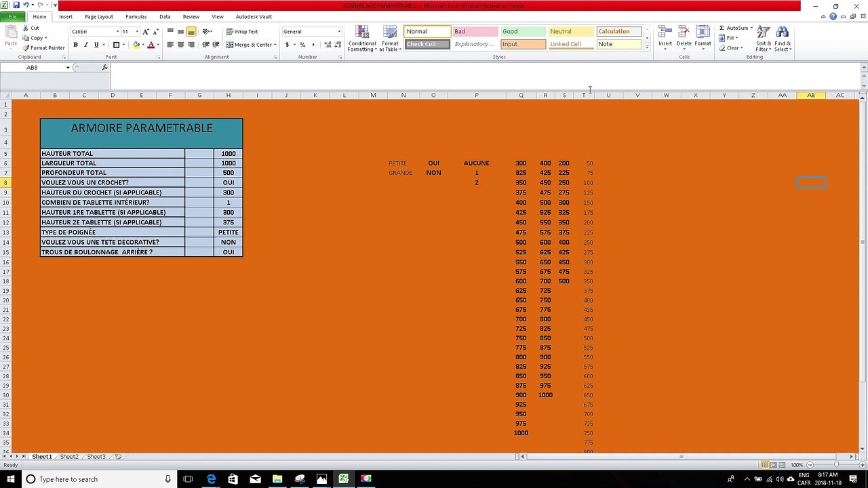Apply the Neutral cell style

tap(570, 31)
